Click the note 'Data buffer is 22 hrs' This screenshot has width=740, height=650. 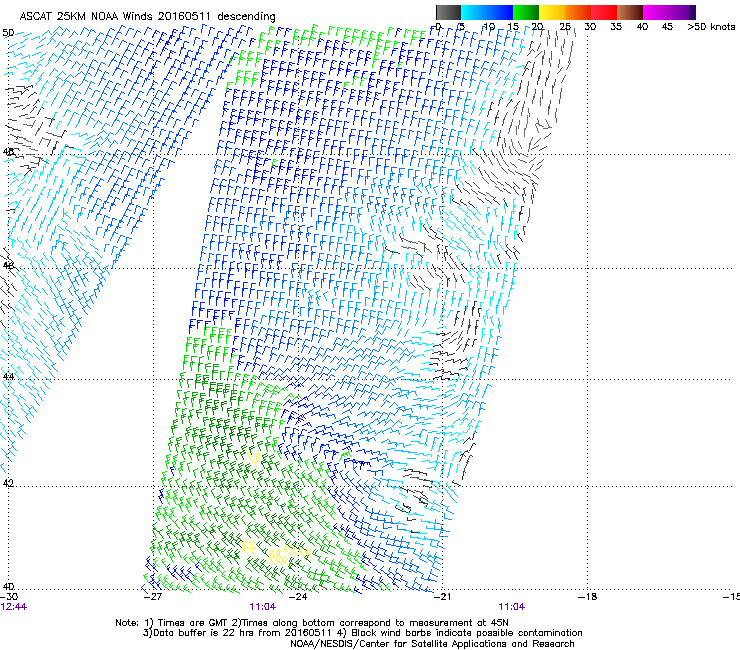(x=202, y=633)
